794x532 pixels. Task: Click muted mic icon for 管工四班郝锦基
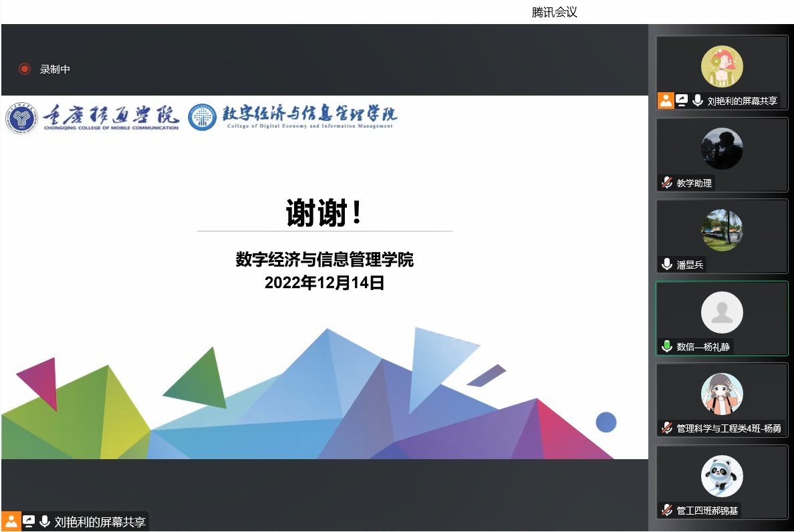[x=666, y=510]
